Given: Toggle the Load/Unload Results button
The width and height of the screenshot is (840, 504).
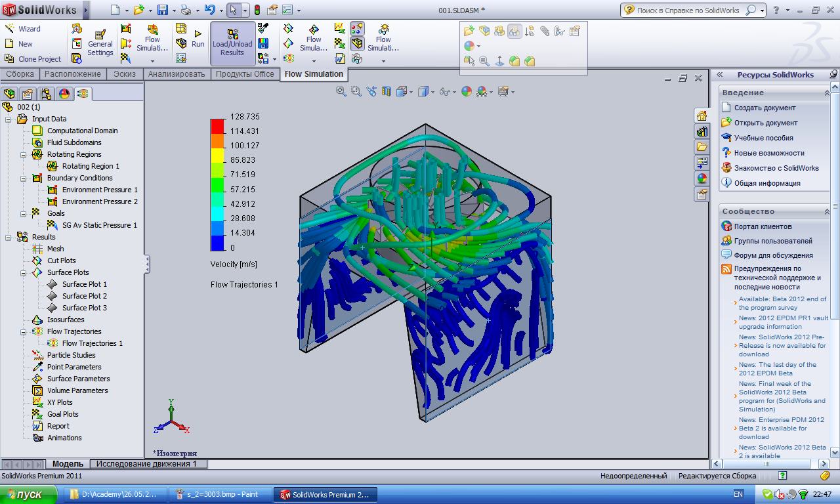Looking at the screenshot, I should point(232,43).
